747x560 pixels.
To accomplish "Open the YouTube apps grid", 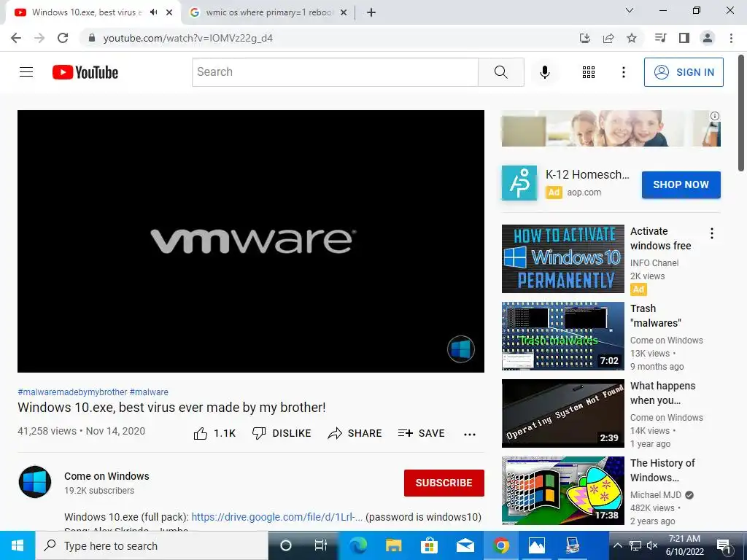I will point(589,72).
